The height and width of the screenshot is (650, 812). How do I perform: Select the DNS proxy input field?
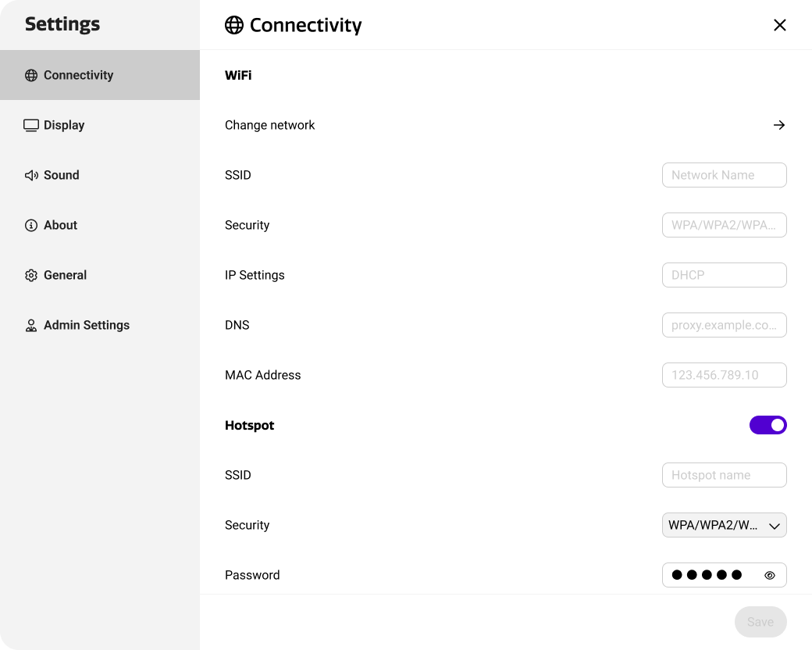pyautogui.click(x=724, y=325)
